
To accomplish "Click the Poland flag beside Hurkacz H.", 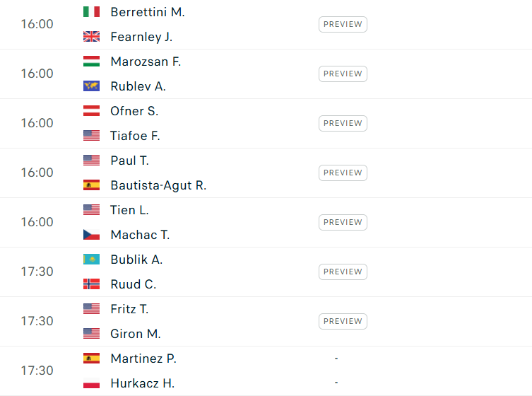I will click(x=91, y=383).
